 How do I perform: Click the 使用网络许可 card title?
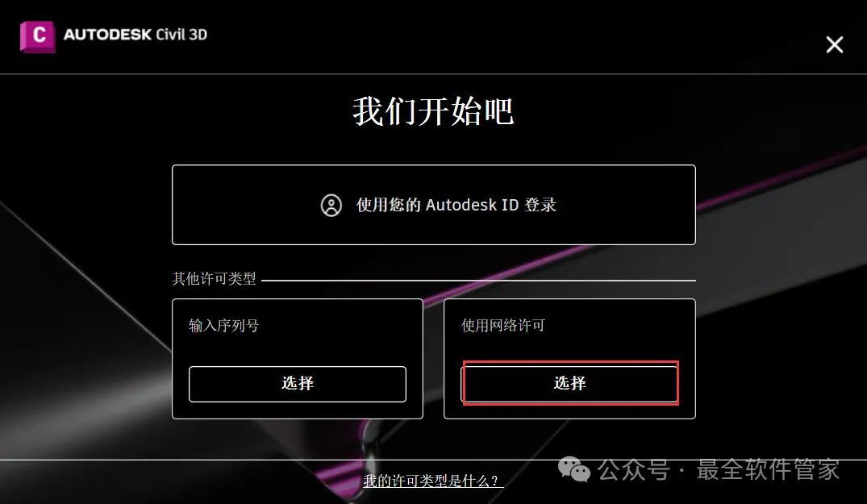click(503, 326)
